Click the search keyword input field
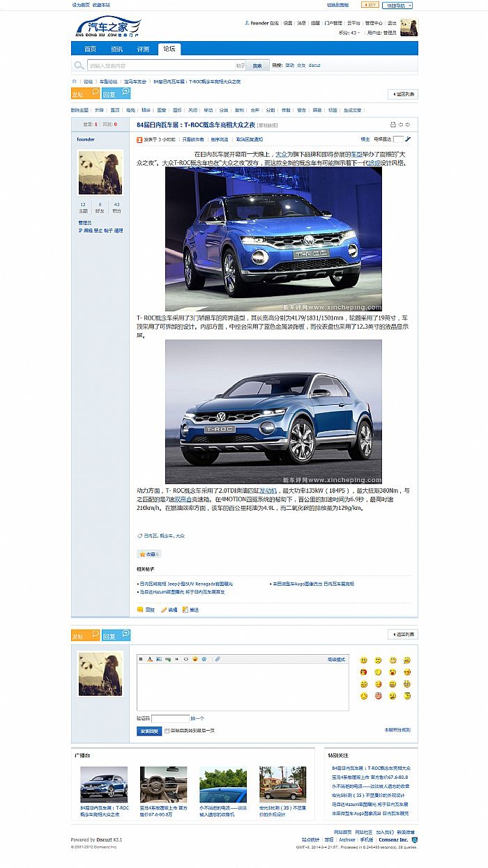The height and width of the screenshot is (868, 488). (160, 65)
